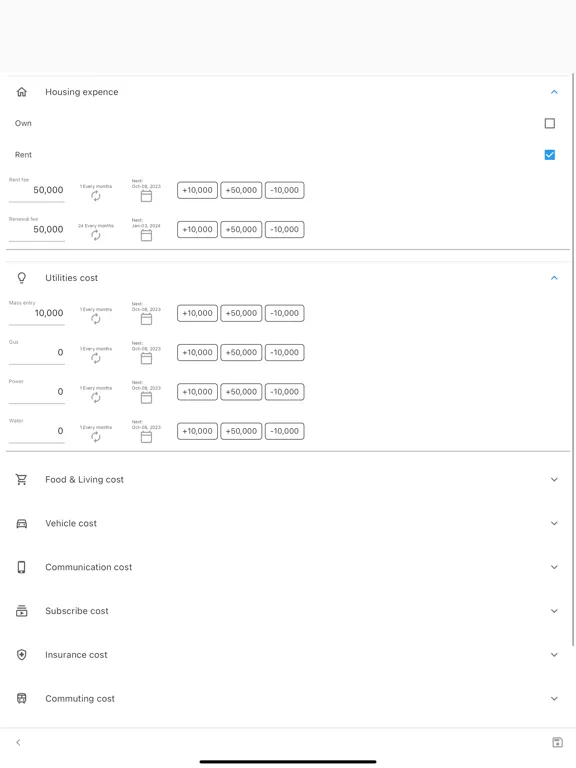The width and height of the screenshot is (576, 768).
Task: Expand the Vehicle cost section
Action: (x=288, y=523)
